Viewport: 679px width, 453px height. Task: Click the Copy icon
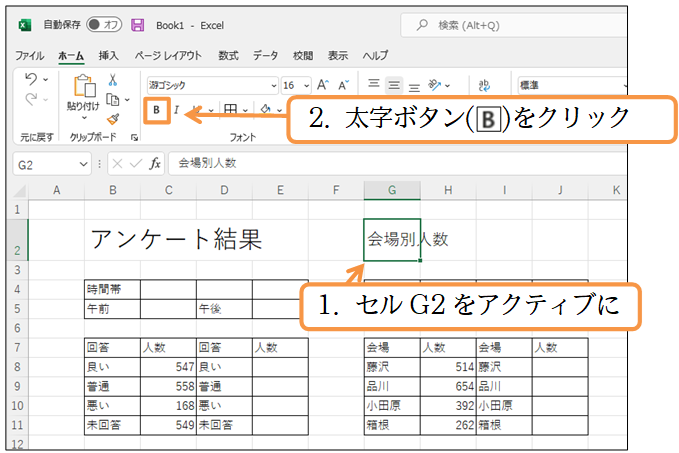[x=113, y=100]
